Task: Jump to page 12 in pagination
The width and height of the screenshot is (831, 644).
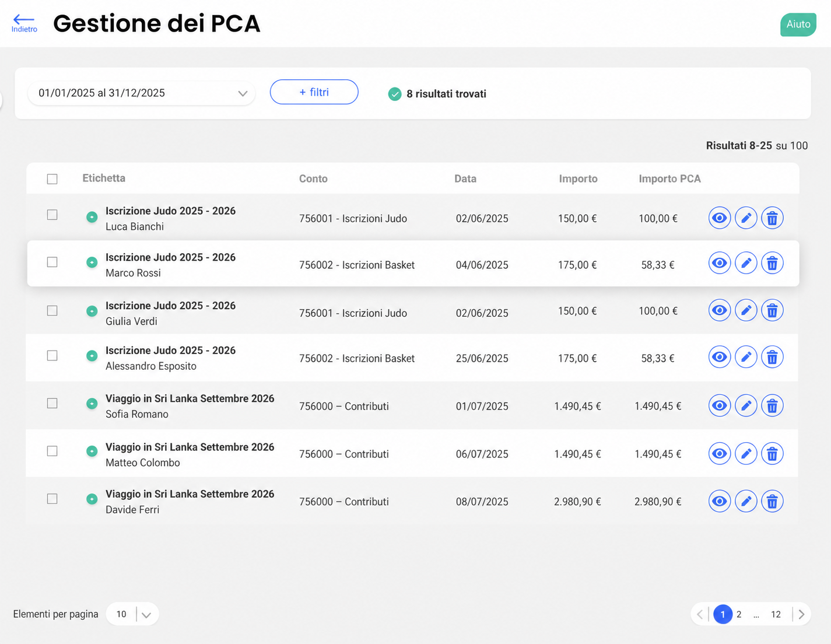Action: pyautogui.click(x=776, y=614)
